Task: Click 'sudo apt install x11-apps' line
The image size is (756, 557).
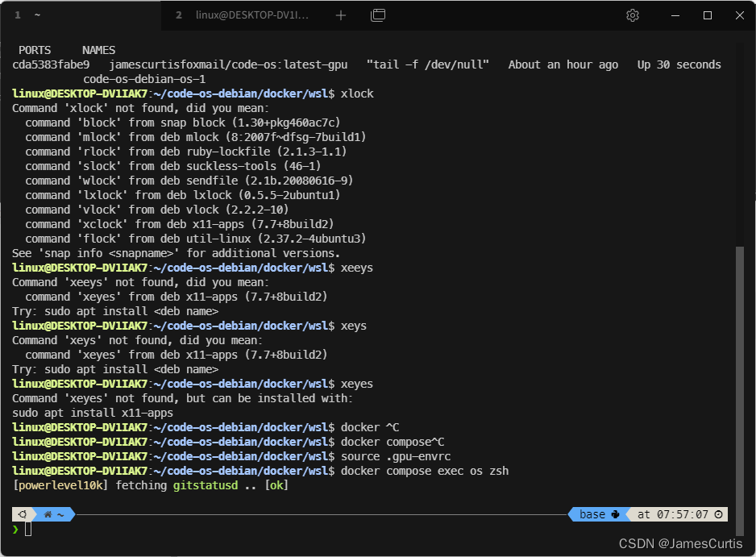Action: (93, 413)
